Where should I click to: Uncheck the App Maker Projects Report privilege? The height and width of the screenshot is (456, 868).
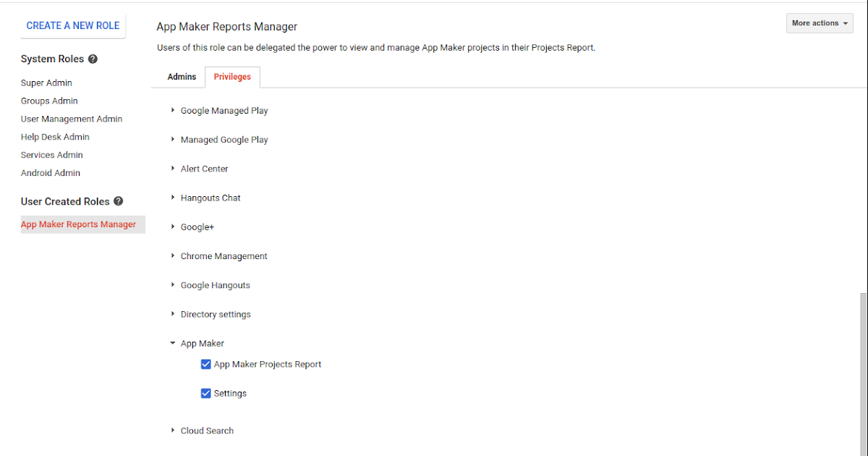click(x=206, y=364)
